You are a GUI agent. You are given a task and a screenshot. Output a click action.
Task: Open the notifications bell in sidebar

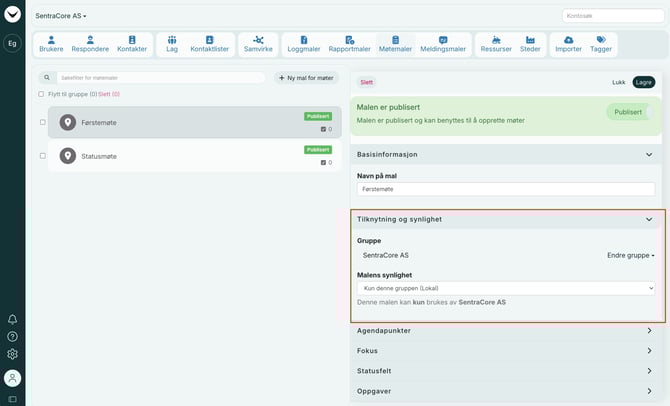tap(13, 319)
